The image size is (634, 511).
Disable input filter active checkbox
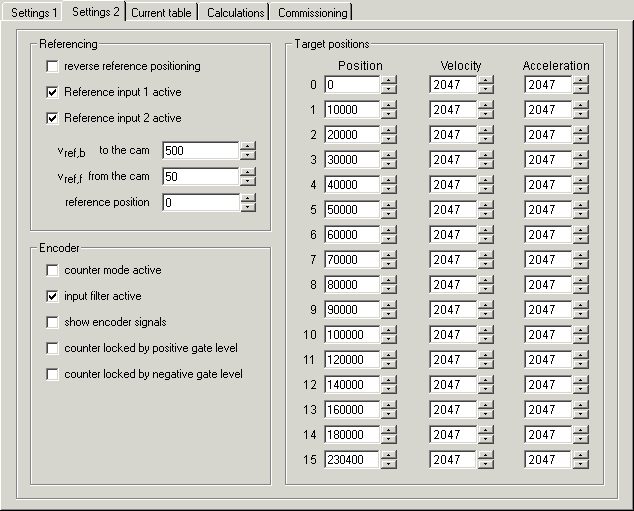coord(52,296)
